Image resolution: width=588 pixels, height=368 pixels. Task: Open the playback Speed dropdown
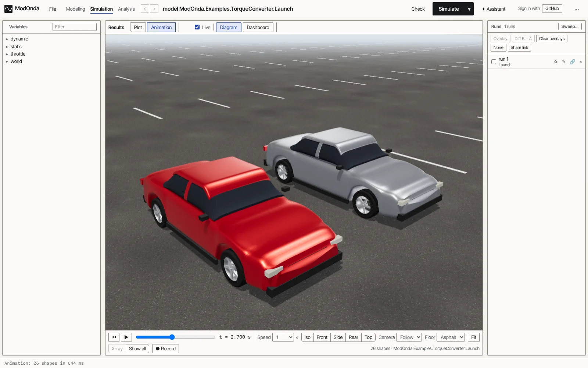(283, 337)
